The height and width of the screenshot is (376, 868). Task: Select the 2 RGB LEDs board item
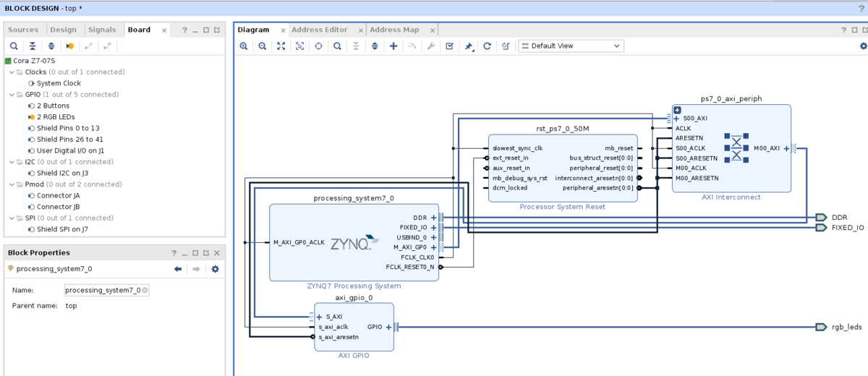pos(56,117)
